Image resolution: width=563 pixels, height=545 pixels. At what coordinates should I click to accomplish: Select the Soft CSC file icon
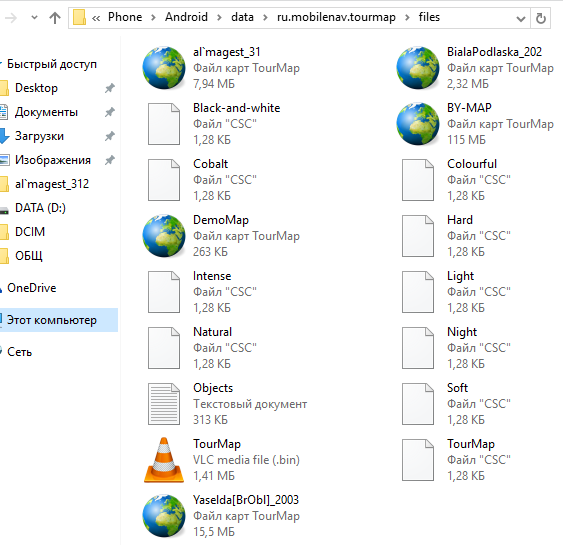pos(418,404)
